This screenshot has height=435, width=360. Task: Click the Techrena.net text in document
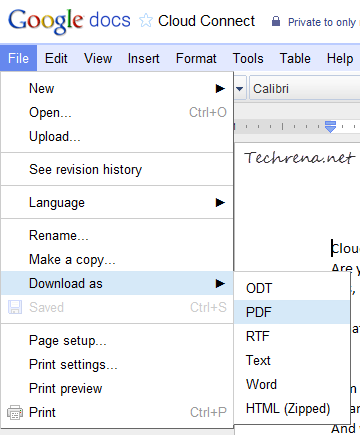[x=299, y=157]
